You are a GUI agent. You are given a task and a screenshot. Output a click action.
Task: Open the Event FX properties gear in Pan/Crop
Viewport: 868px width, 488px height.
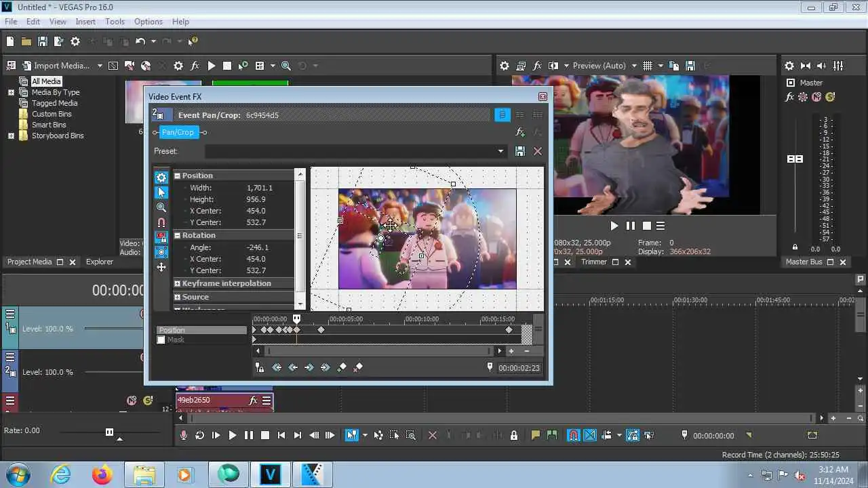pyautogui.click(x=161, y=178)
